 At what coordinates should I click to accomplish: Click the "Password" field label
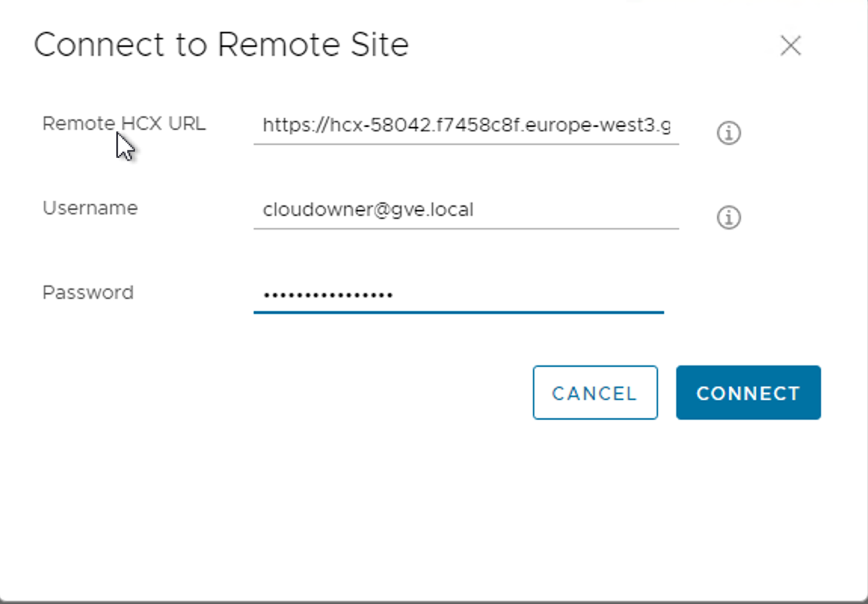[88, 293]
